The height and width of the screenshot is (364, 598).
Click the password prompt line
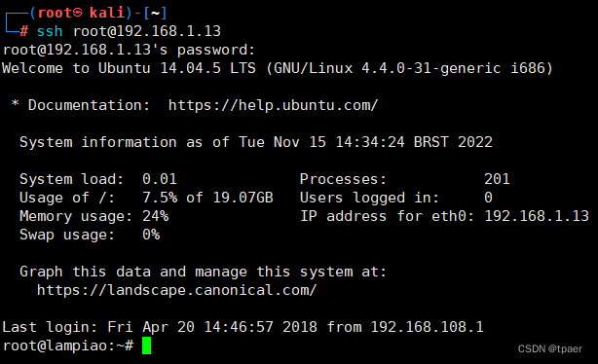129,50
